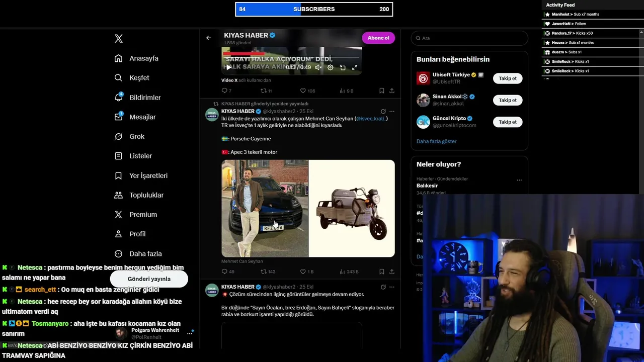The image size is (644, 362).
Task: Toggle picture-in-picture on video
Action: (x=343, y=67)
